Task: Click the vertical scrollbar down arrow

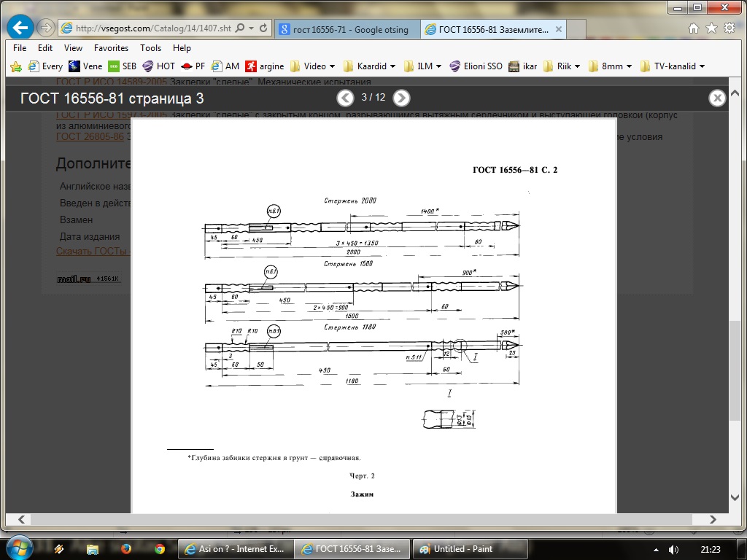Action: coord(736,497)
